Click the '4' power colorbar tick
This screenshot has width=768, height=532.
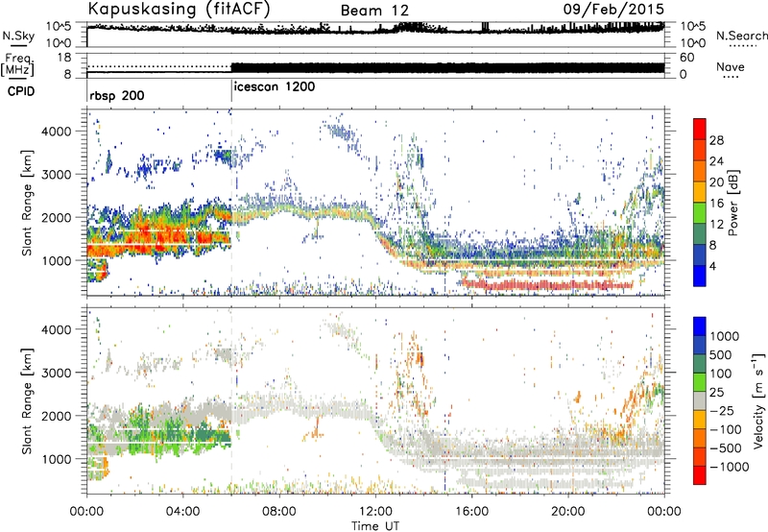click(713, 267)
